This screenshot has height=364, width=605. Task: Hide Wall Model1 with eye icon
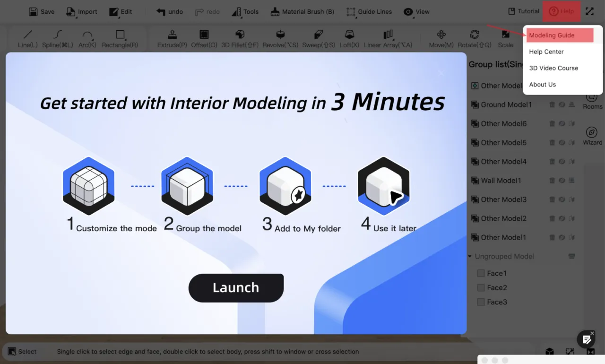562,181
